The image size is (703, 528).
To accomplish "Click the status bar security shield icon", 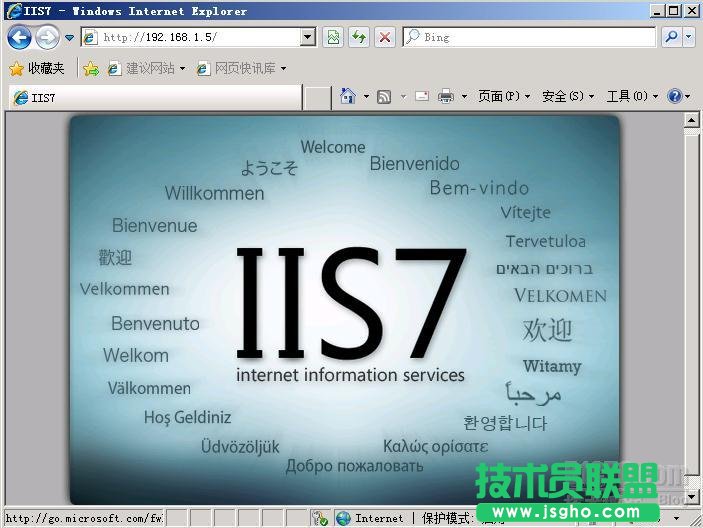I will (x=320, y=519).
